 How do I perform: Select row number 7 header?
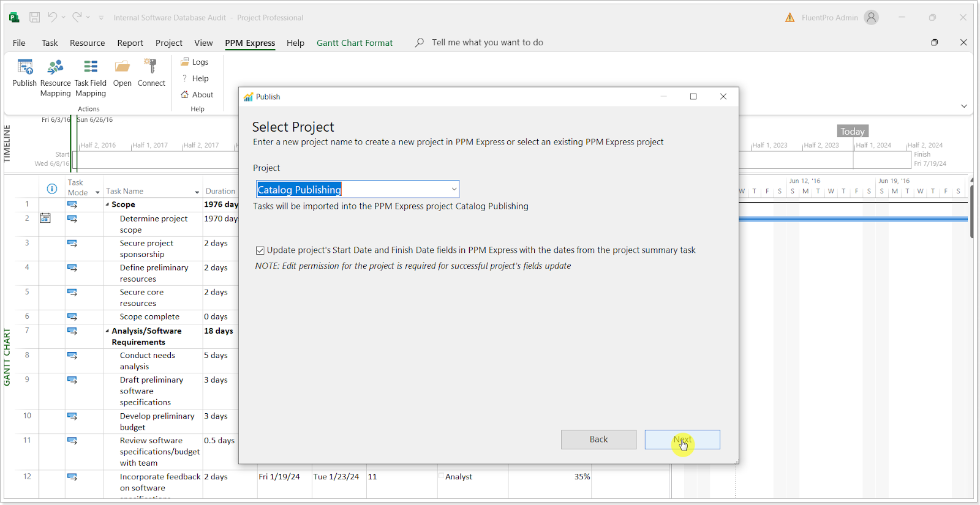click(27, 331)
